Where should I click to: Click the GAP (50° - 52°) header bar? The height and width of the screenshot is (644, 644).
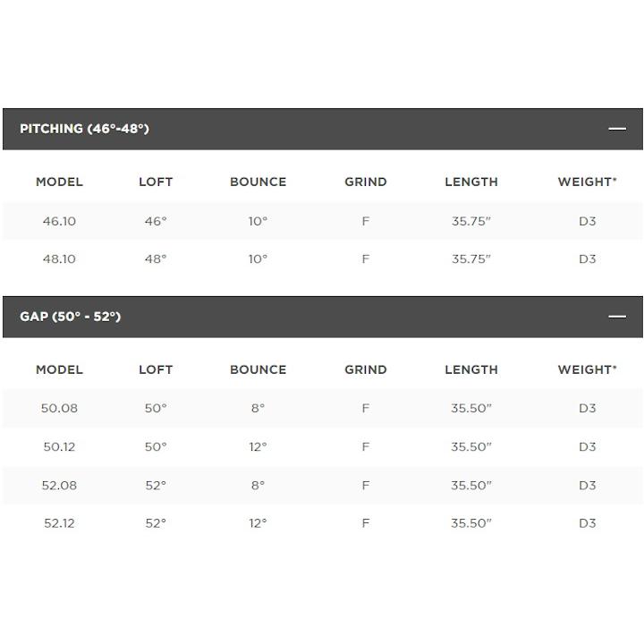pos(322,317)
